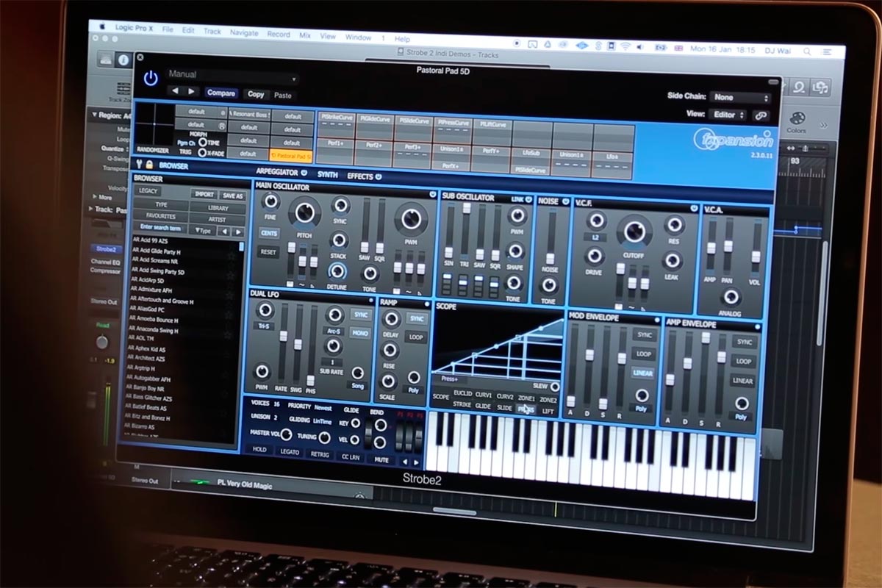Click the V.C.F. RES knob

[x=674, y=225]
